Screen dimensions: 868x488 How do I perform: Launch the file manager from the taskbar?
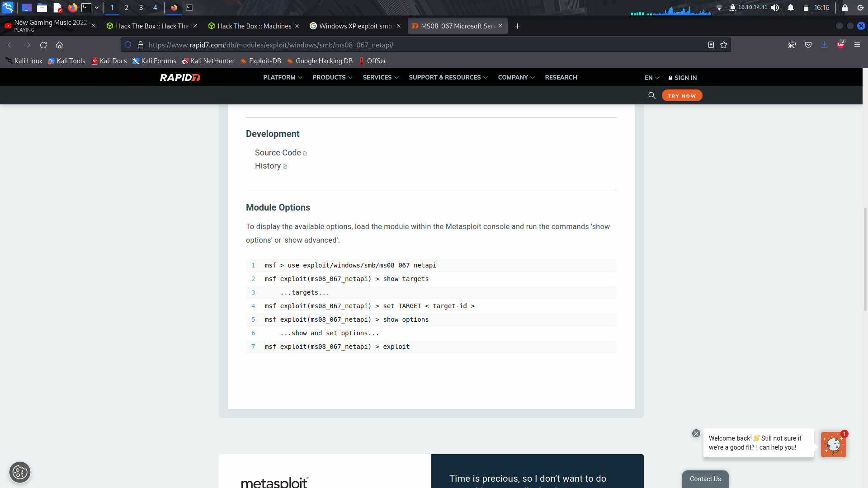pyautogui.click(x=42, y=7)
